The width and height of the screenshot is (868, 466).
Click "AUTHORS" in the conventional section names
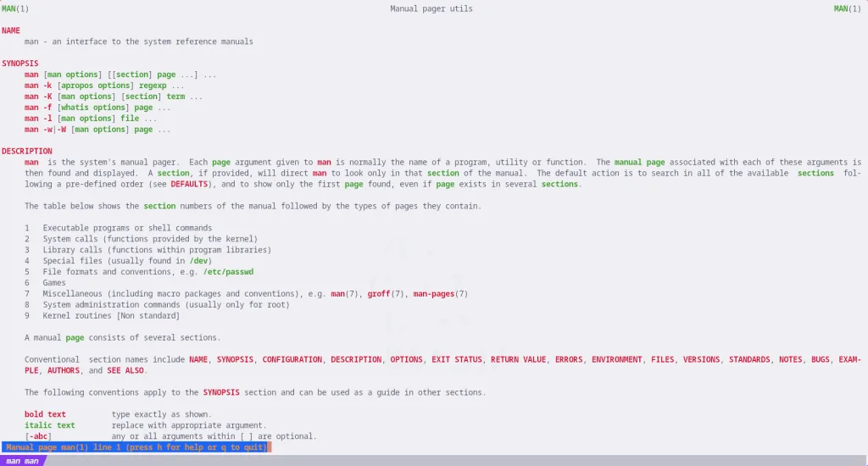63,371
